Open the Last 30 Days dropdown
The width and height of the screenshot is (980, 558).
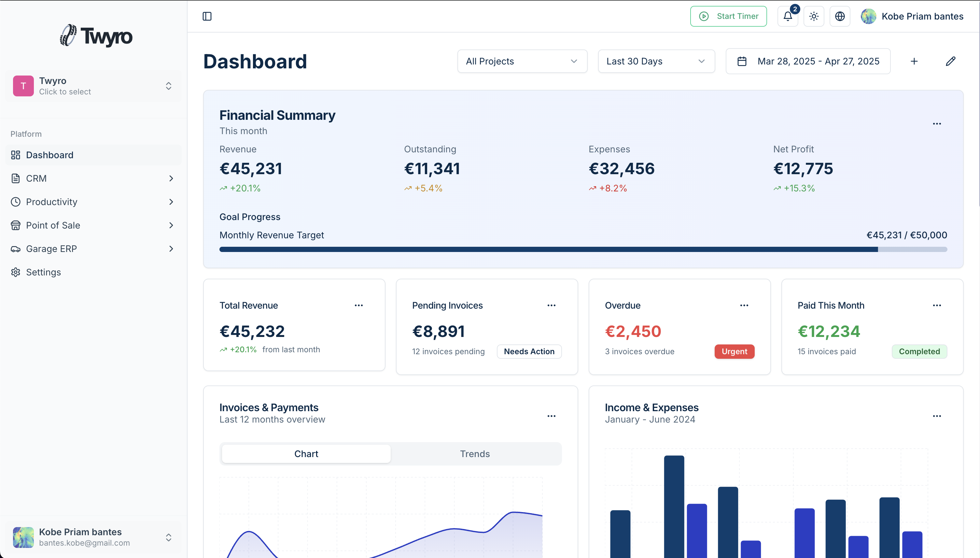pyautogui.click(x=656, y=61)
